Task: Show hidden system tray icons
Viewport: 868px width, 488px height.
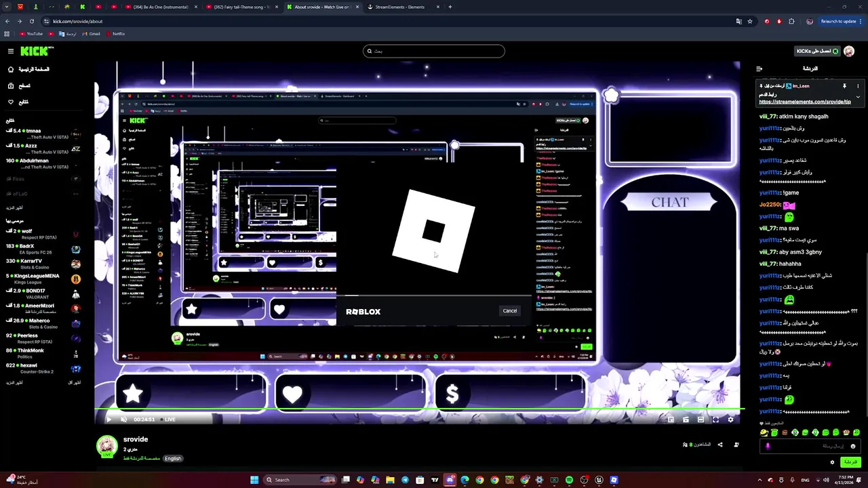Action: (x=759, y=480)
